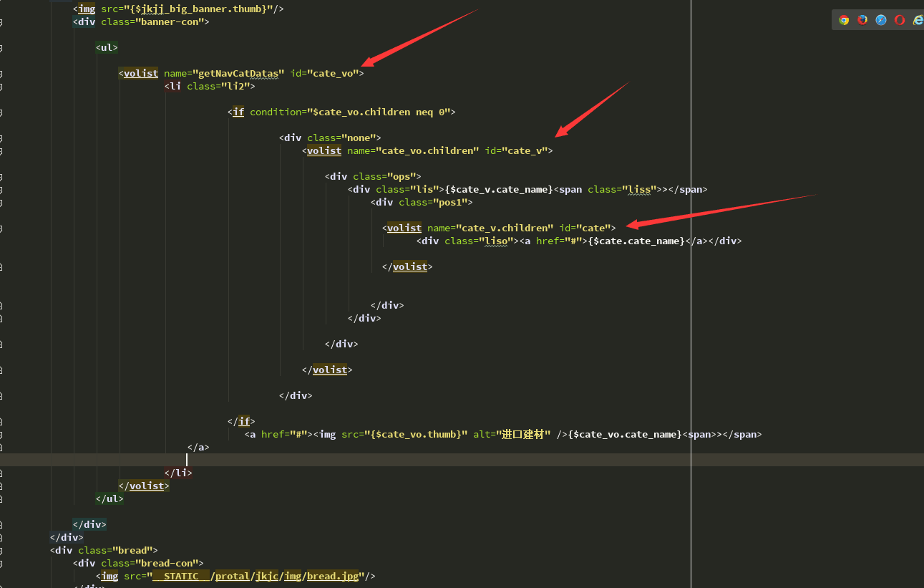Click the "lis" class value

(424, 189)
